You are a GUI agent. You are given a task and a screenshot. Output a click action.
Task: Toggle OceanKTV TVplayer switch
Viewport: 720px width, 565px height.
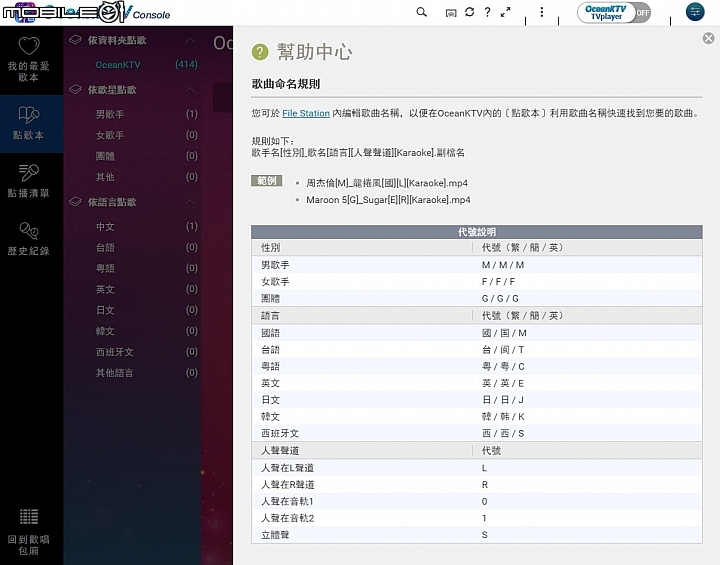click(x=613, y=12)
